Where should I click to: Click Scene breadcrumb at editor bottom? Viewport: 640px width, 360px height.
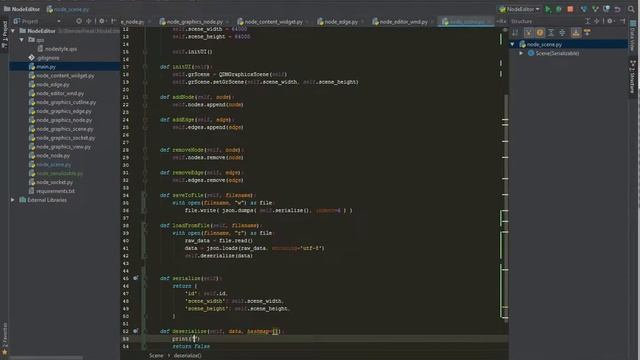coord(156,356)
